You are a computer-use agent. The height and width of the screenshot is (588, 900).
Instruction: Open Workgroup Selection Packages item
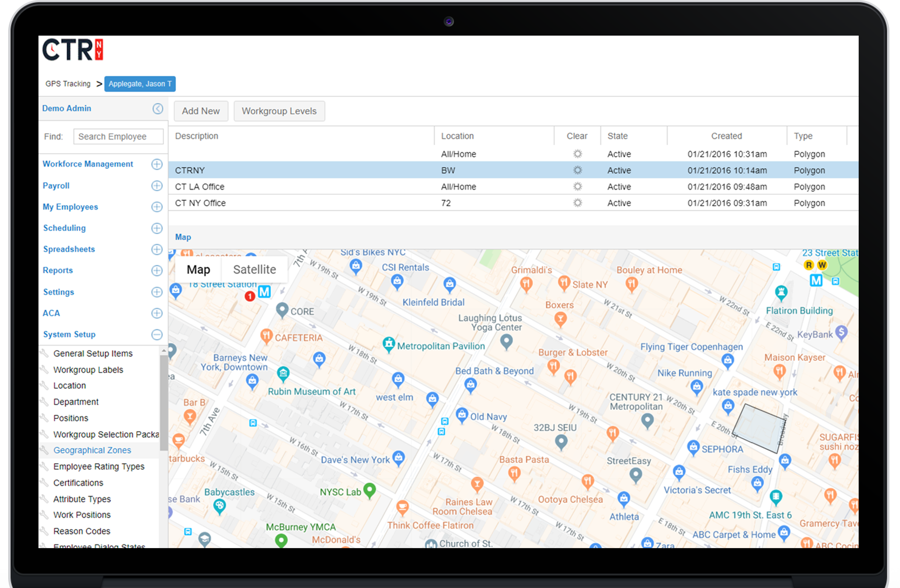click(106, 434)
